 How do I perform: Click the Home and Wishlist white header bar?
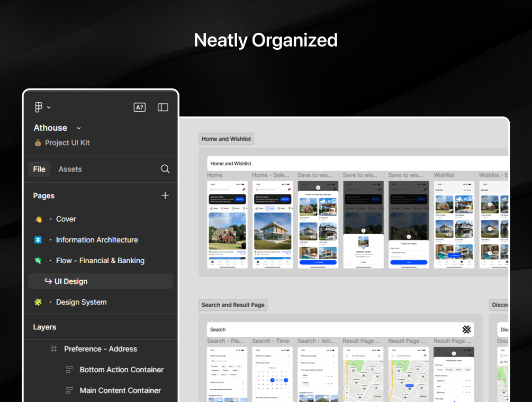(358, 163)
